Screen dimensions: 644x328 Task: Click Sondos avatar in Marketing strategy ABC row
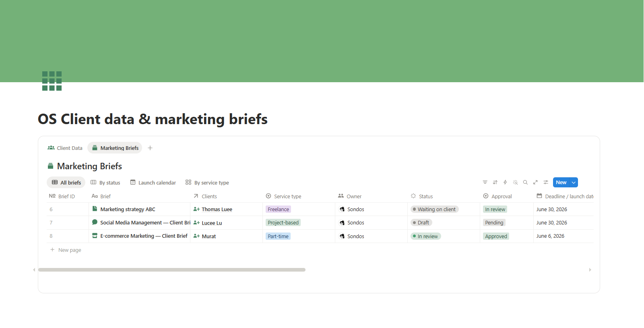point(342,209)
